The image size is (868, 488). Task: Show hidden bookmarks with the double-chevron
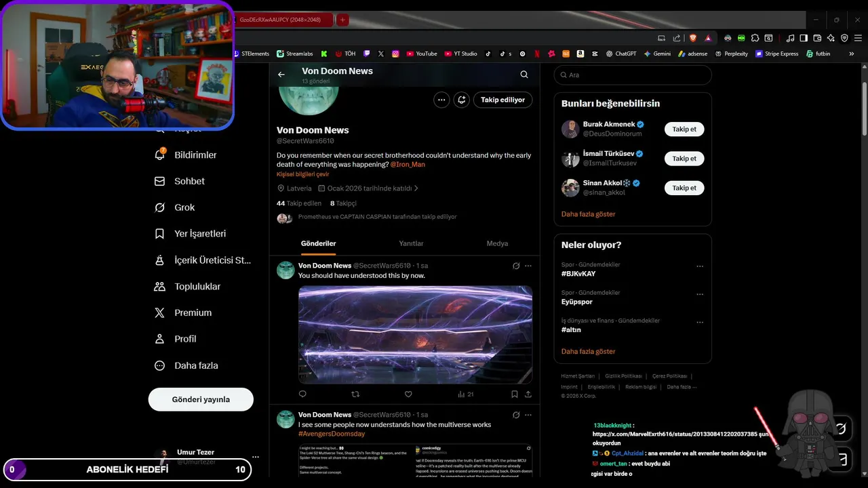(851, 54)
